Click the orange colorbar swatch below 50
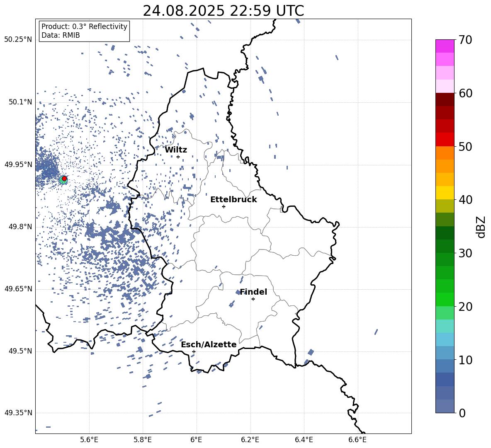Screen dimensions: 491x448 445,153
